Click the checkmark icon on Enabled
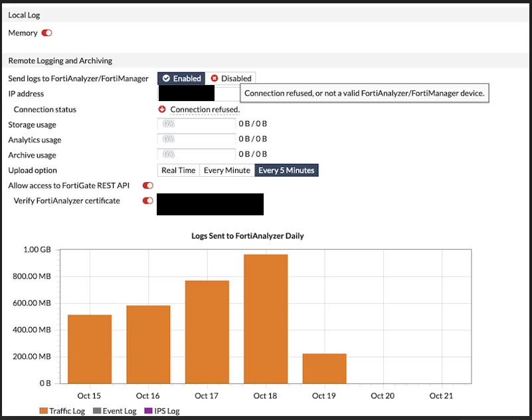 [x=166, y=78]
